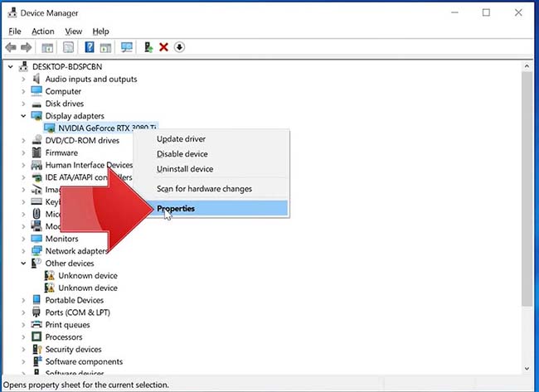Image resolution: width=539 pixels, height=392 pixels.
Task: Click the Properties sheet toolbar icon
Action: coord(68,47)
